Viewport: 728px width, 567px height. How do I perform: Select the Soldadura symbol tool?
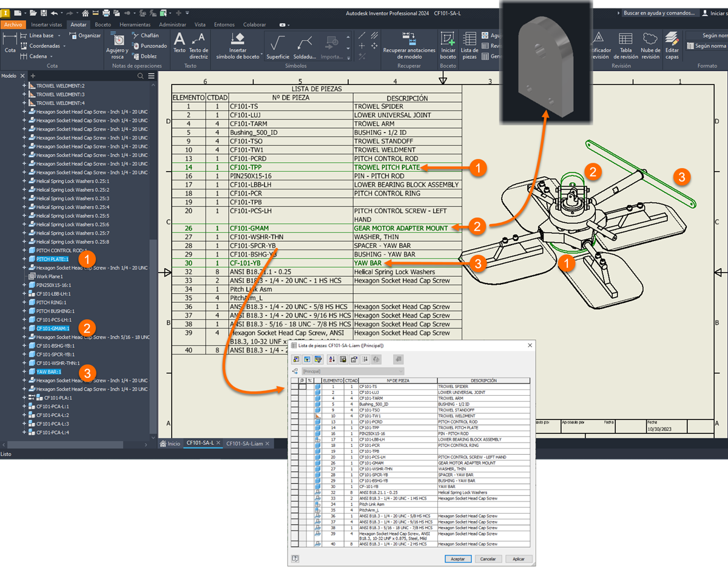pos(305,46)
